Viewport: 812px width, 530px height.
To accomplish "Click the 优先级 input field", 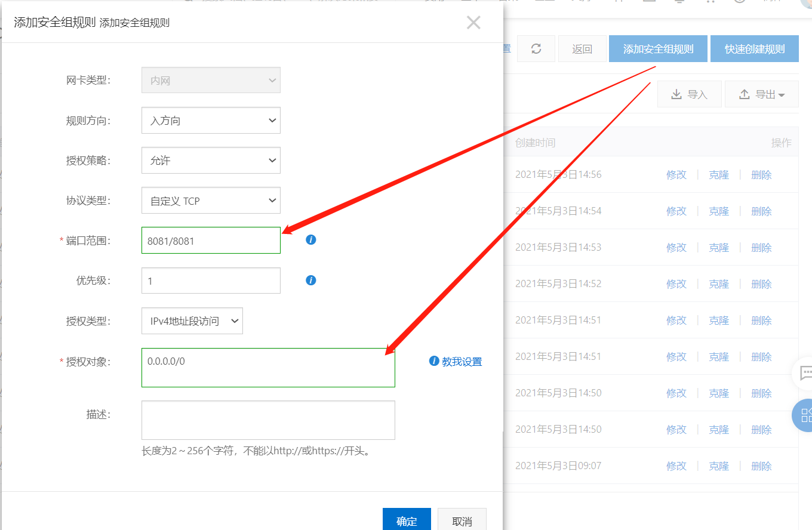I will coord(211,281).
